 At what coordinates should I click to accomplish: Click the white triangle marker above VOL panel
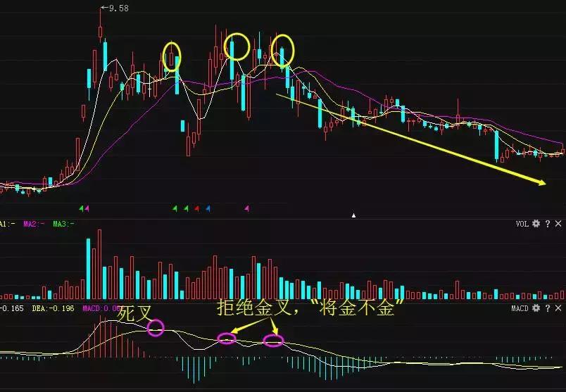(x=353, y=215)
